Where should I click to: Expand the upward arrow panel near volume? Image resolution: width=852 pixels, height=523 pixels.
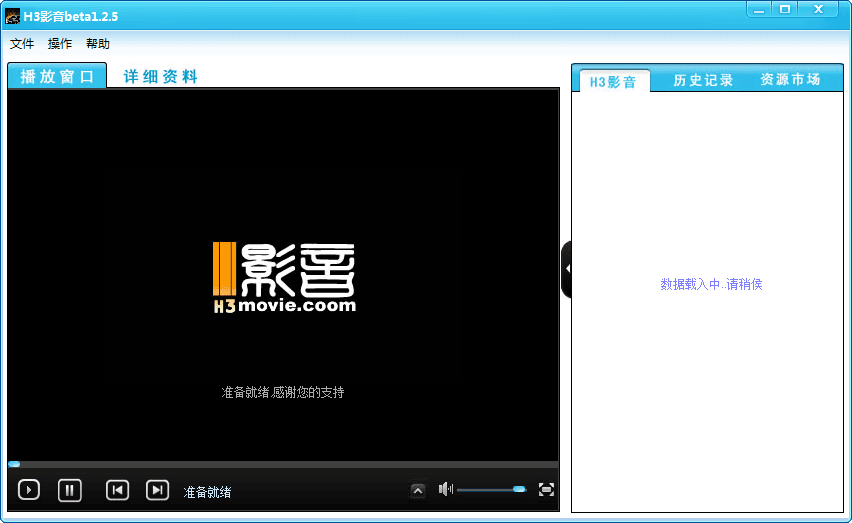tap(418, 490)
